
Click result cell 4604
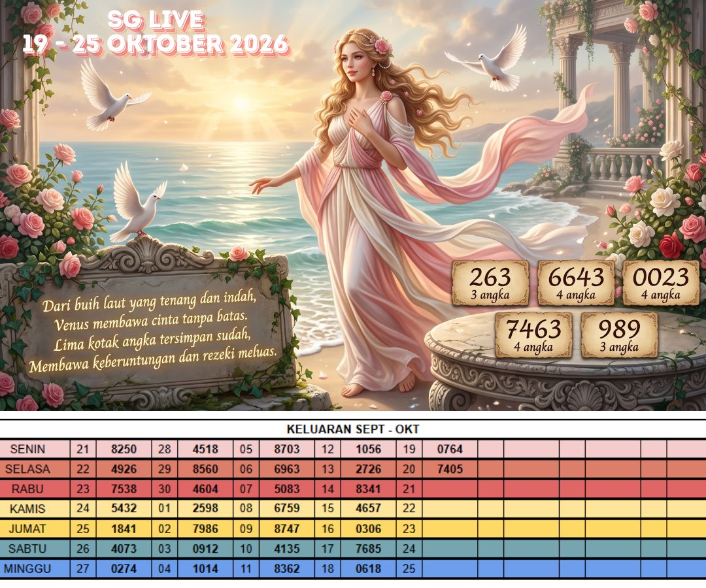pos(205,489)
